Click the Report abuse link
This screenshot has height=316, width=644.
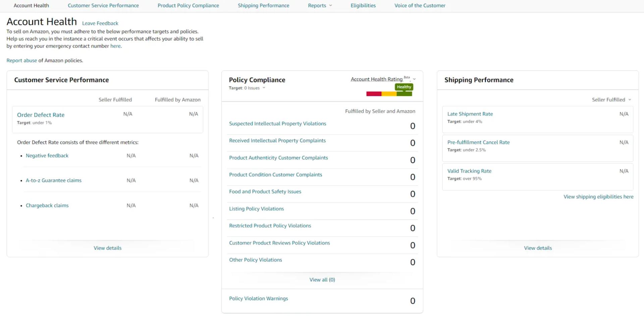21,60
